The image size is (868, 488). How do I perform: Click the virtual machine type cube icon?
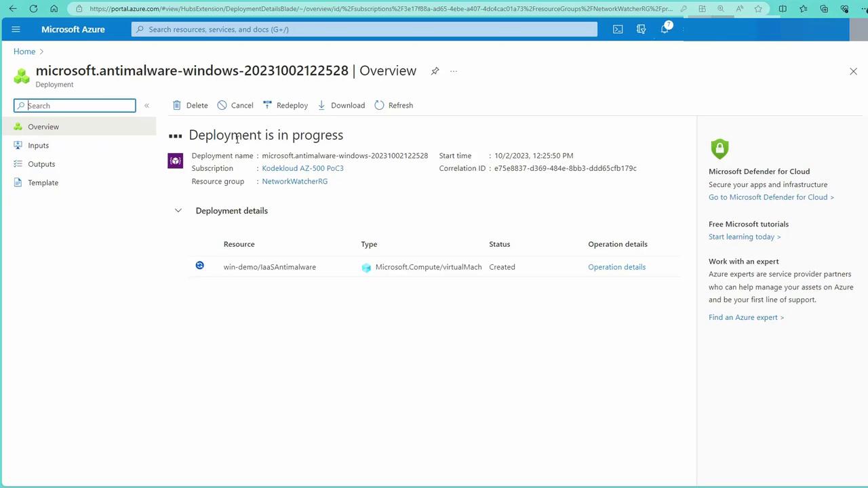[366, 268]
